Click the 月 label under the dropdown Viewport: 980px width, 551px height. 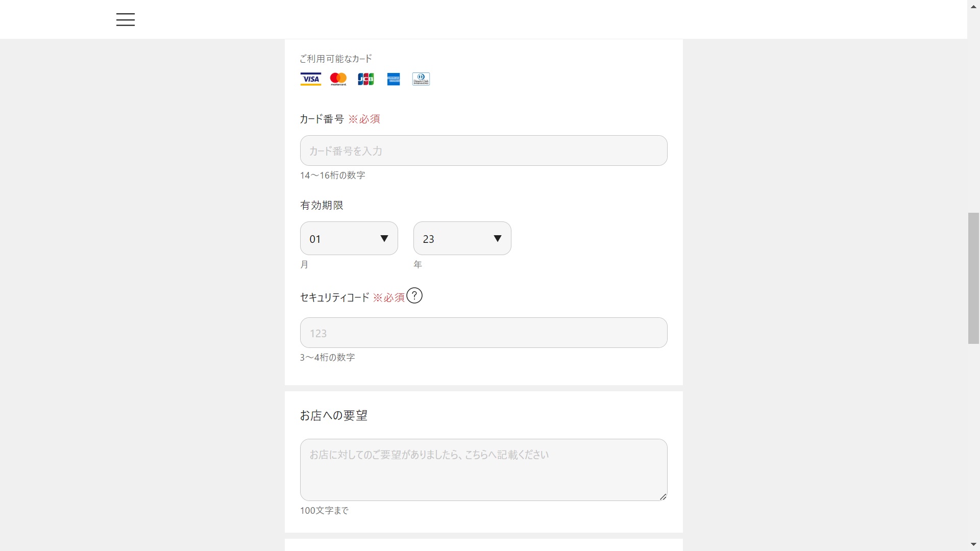(x=304, y=264)
